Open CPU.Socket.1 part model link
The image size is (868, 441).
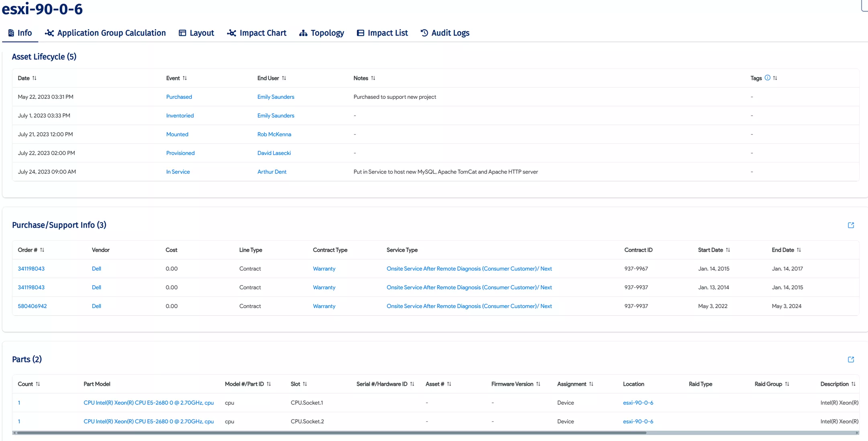click(x=149, y=403)
